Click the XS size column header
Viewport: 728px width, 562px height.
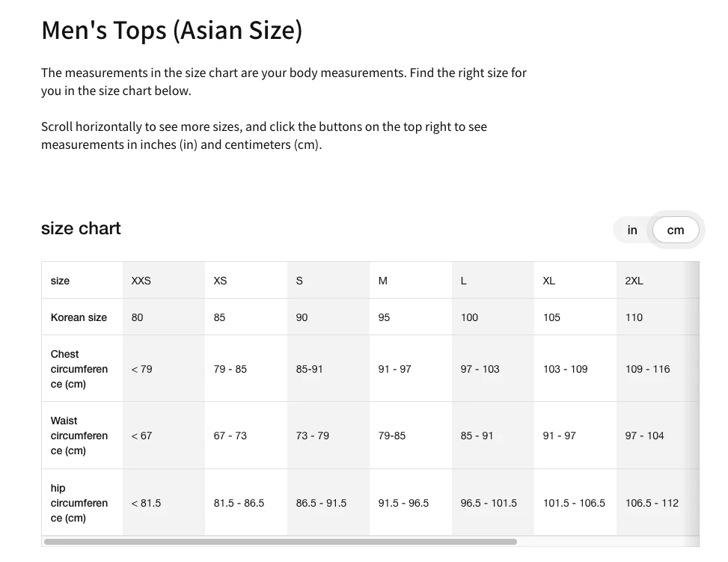(220, 281)
